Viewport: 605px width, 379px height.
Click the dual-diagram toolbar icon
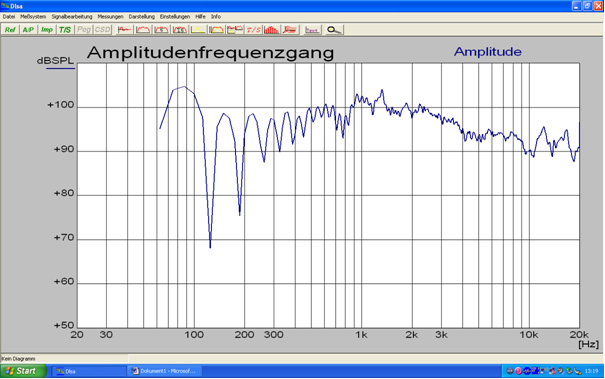[235, 30]
